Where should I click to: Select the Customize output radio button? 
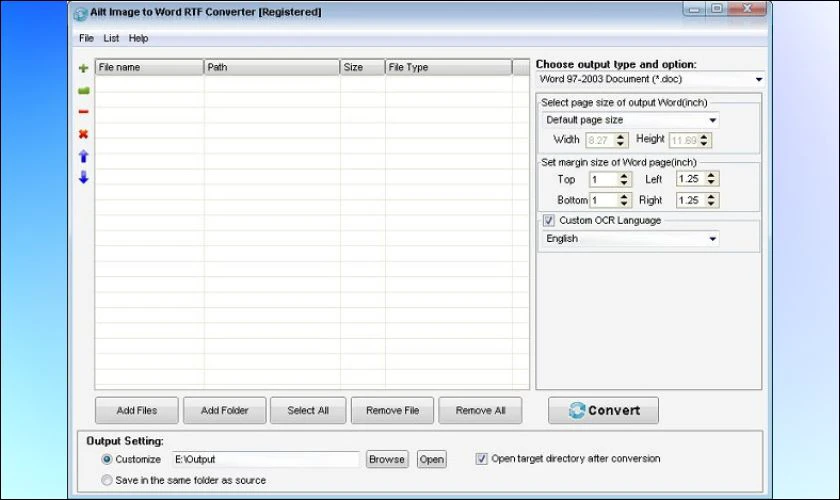(x=107, y=459)
